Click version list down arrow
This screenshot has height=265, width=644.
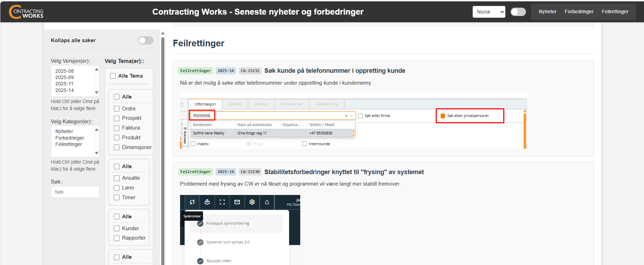click(x=97, y=93)
